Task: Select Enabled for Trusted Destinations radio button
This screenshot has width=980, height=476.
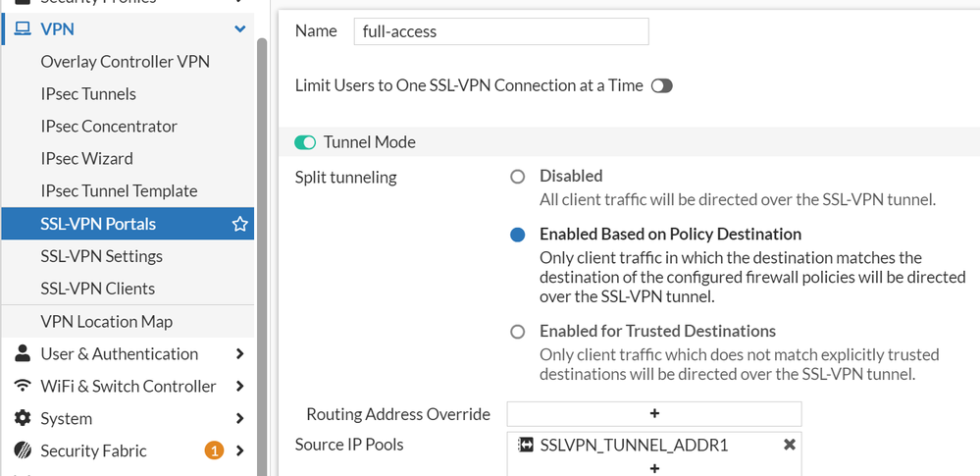Action: point(518,332)
